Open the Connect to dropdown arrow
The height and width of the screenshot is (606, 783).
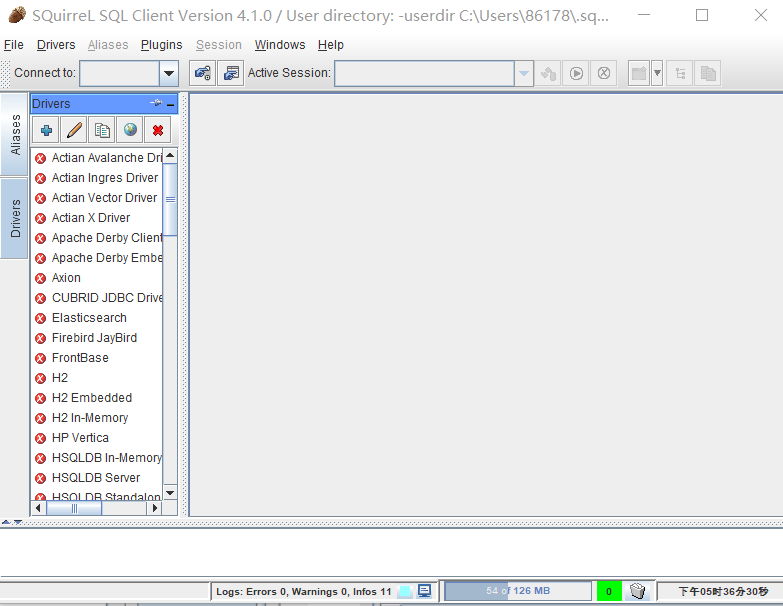(169, 73)
